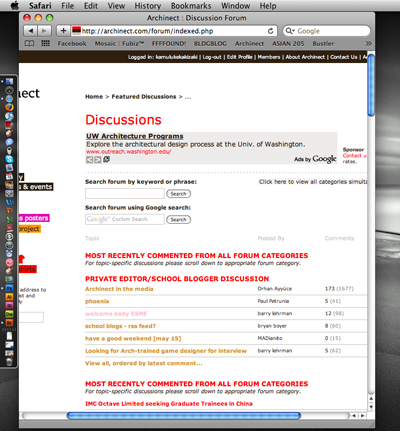The height and width of the screenshot is (431, 400).
Task: Open the View menu
Action: click(116, 6)
